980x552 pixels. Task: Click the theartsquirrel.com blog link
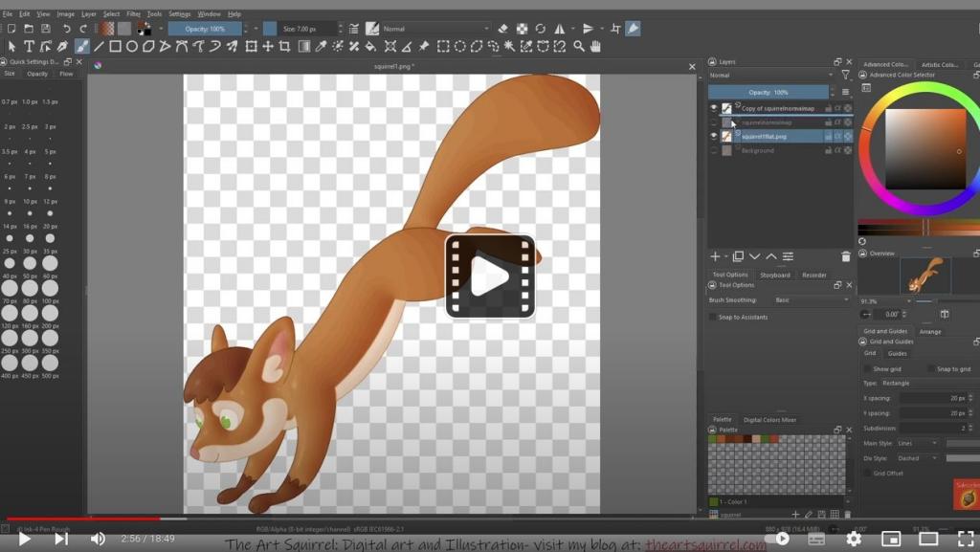(705, 544)
